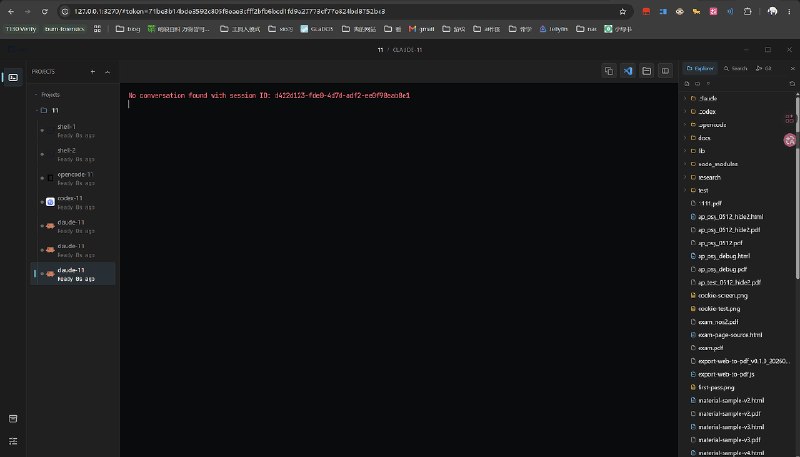Click the red grid floating widget icon
Viewport: 800px width, 457px height.
tap(790, 119)
